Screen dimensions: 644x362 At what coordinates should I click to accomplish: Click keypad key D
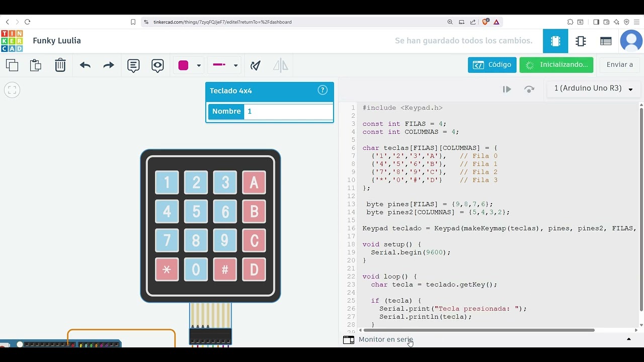pyautogui.click(x=254, y=270)
